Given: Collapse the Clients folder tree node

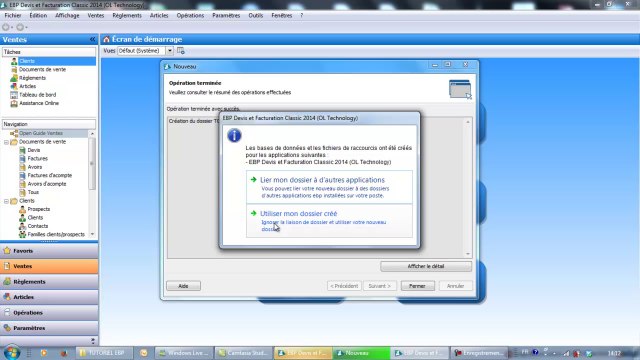Looking at the screenshot, I should pyautogui.click(x=6, y=201).
